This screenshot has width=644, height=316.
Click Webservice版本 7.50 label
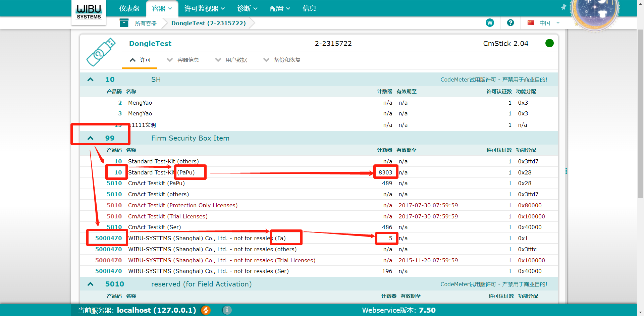pyautogui.click(x=399, y=310)
